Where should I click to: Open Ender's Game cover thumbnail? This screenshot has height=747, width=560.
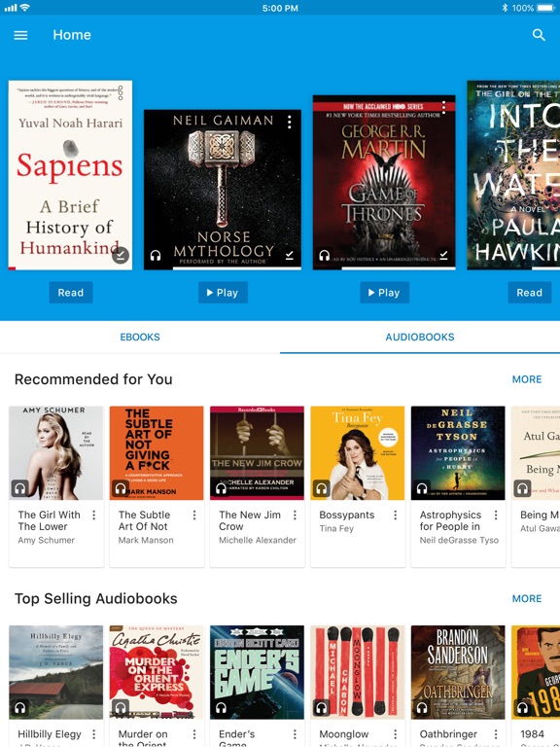(257, 672)
